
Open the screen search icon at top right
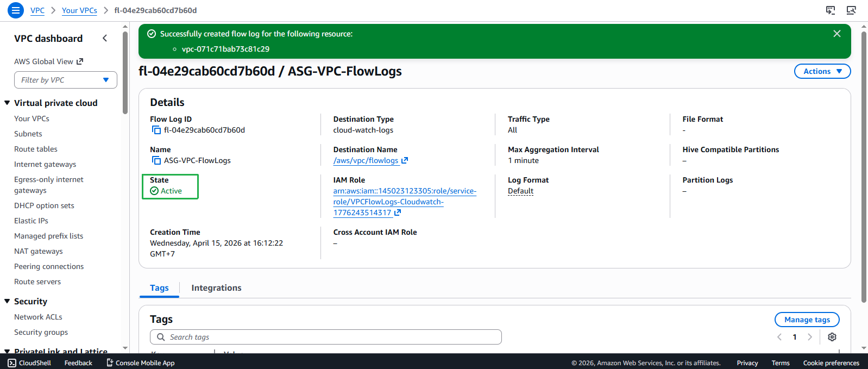pos(851,10)
